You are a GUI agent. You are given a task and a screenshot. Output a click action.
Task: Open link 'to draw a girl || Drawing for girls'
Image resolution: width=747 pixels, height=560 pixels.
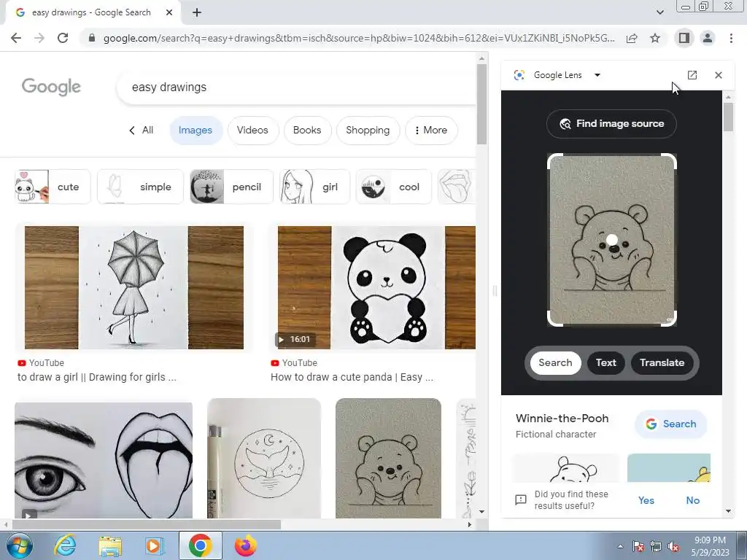click(97, 377)
